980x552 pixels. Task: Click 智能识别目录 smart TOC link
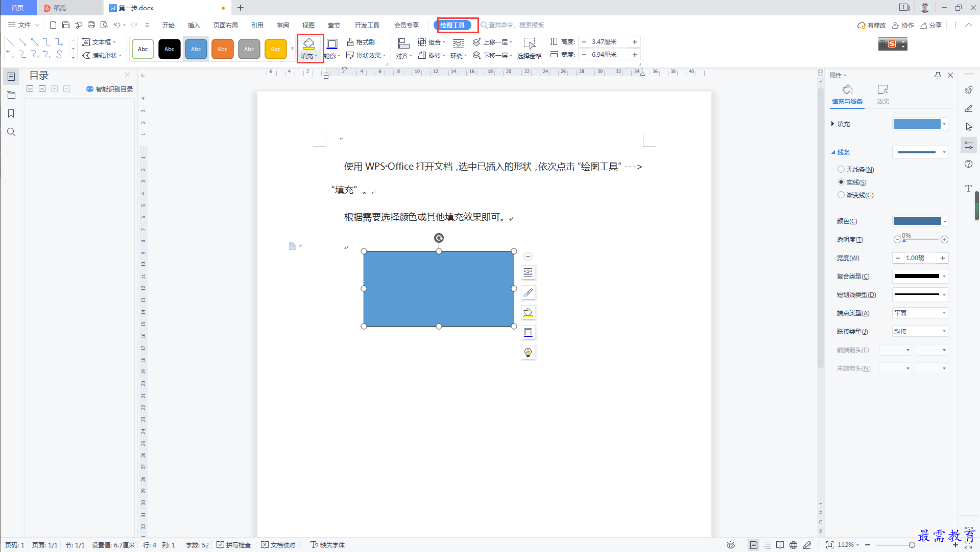click(x=109, y=89)
